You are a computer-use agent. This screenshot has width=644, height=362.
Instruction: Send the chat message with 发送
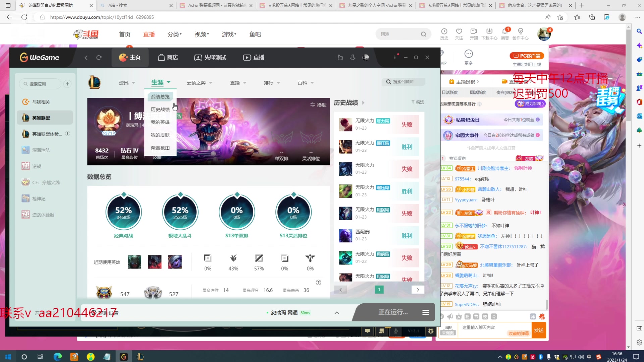539,330
